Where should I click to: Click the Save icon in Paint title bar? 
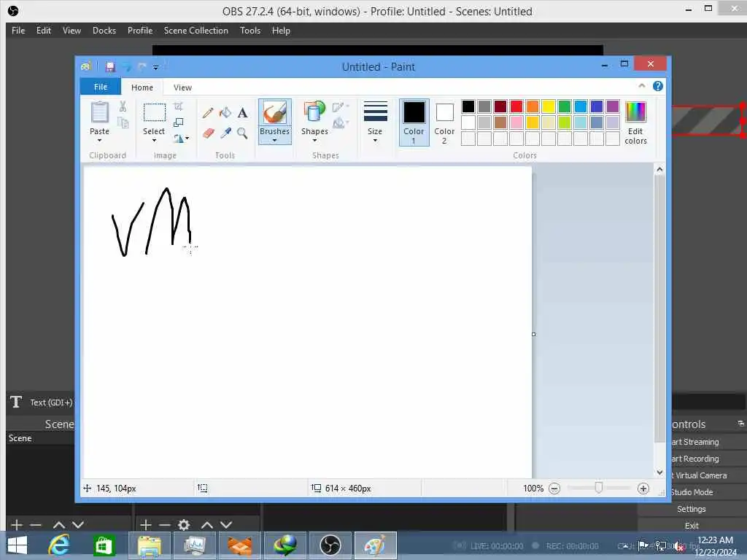pos(111,66)
